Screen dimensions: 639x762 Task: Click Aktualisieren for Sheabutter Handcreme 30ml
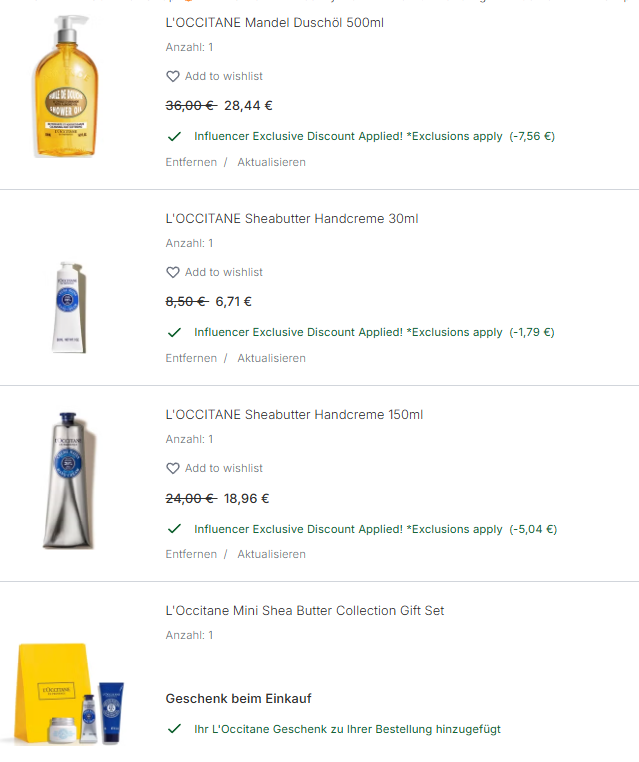[271, 358]
